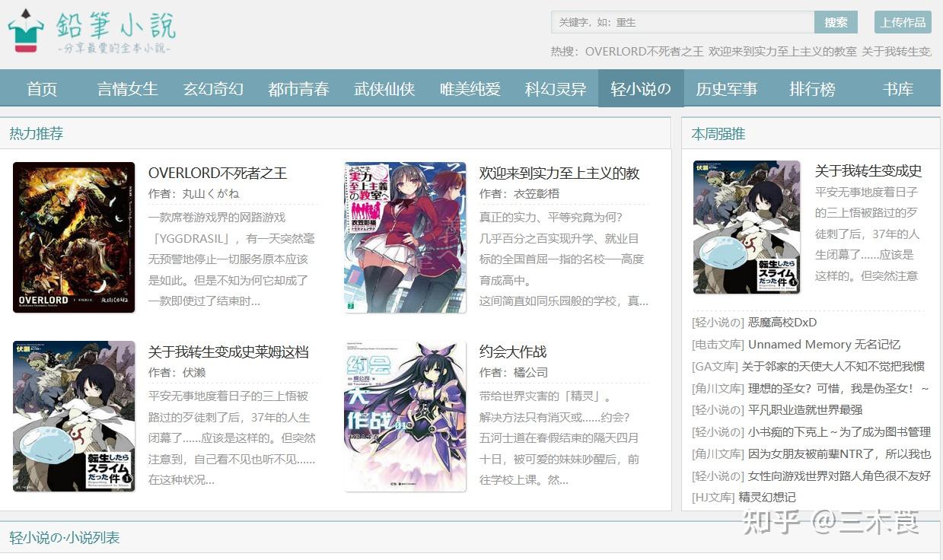943x560 pixels.
Task: Click author text 丸山くがね
Action: pos(211,194)
